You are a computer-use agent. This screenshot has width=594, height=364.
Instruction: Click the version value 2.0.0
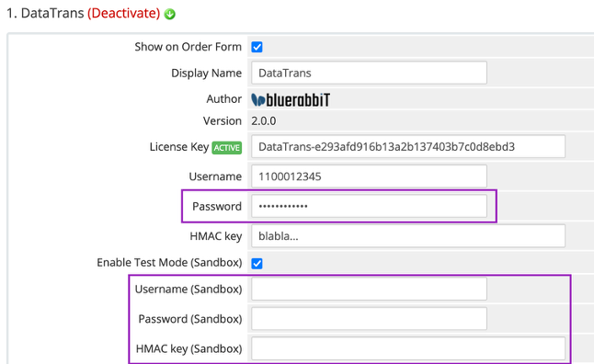click(264, 121)
